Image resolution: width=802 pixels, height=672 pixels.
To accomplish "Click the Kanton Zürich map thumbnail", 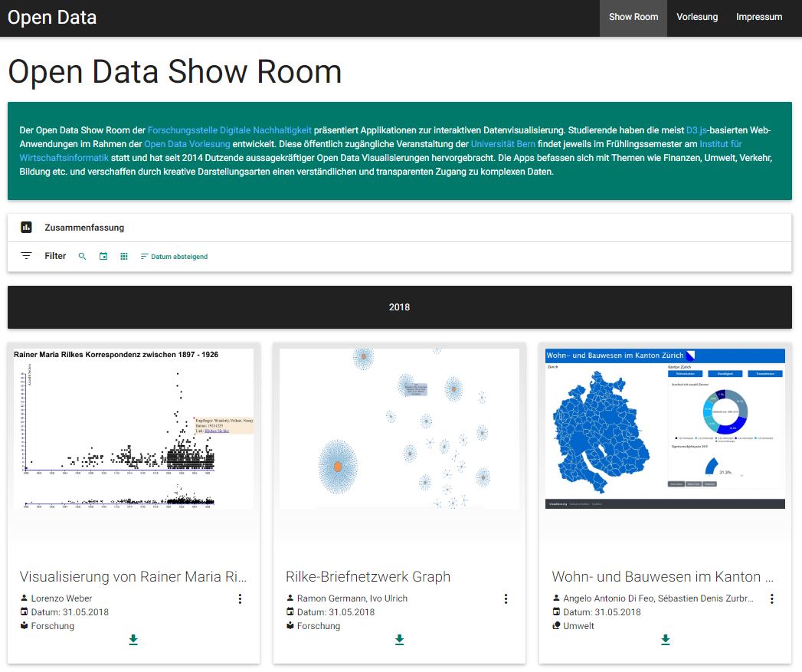I will click(x=665, y=428).
